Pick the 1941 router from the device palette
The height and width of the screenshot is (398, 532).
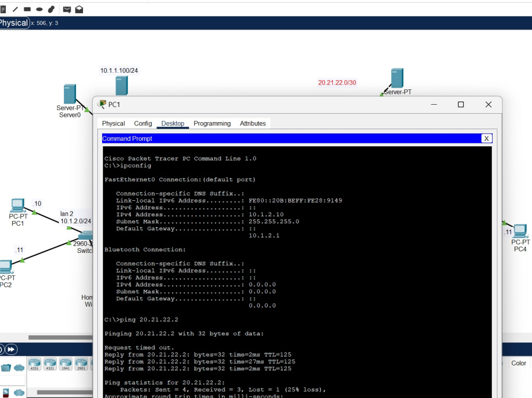click(65, 364)
